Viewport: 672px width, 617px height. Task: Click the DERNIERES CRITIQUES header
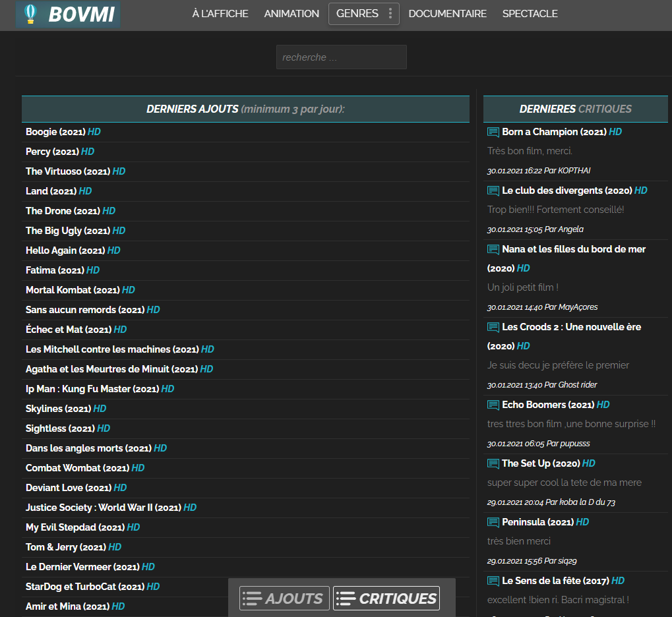pyautogui.click(x=576, y=109)
